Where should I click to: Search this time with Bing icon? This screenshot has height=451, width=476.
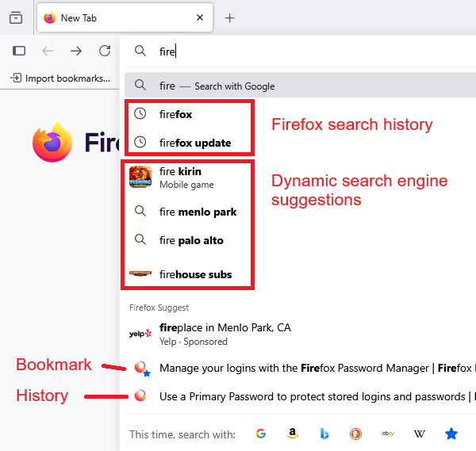click(x=324, y=434)
